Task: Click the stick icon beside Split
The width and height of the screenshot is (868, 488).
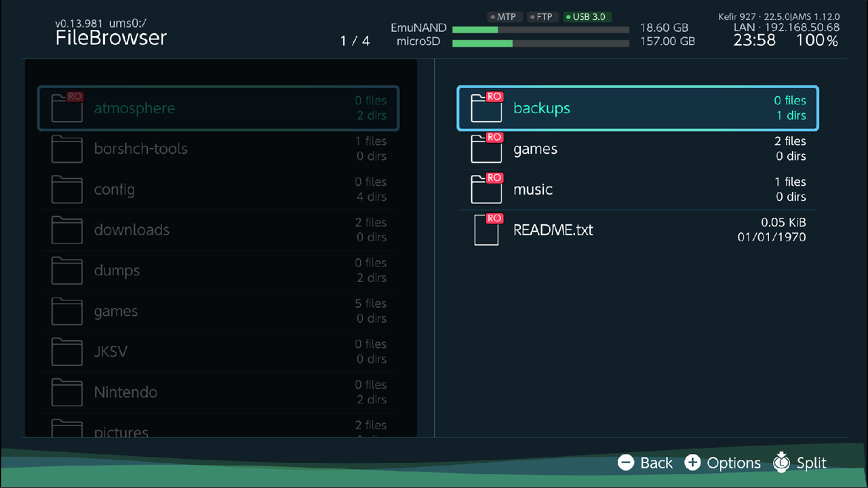Action: (782, 462)
